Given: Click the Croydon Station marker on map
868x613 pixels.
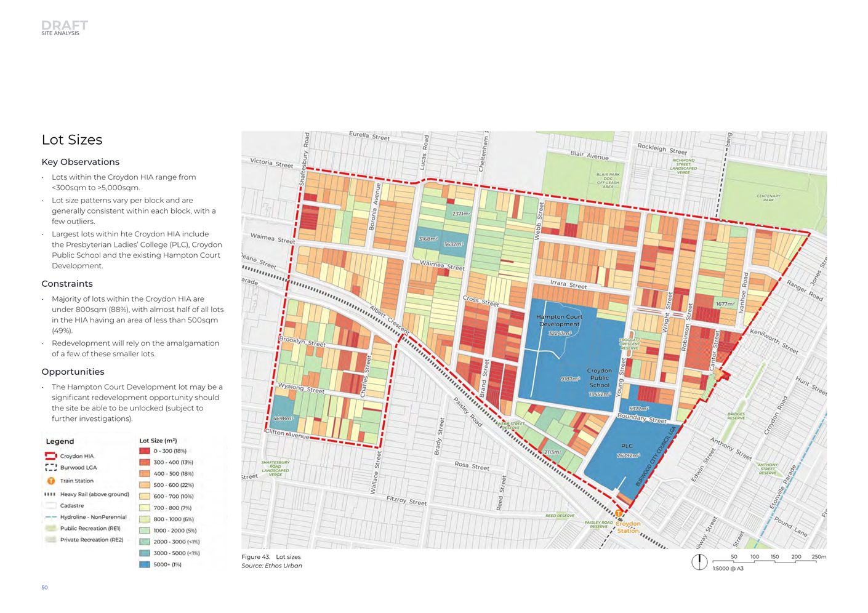Looking at the screenshot, I should tap(619, 513).
